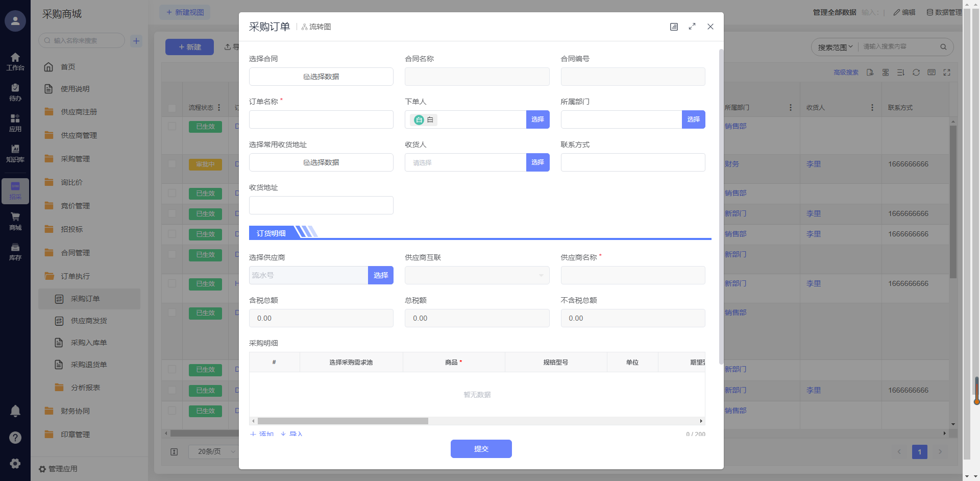Click the refresh icon in table toolbar
Viewport: 980px width, 481px height.
pos(916,73)
